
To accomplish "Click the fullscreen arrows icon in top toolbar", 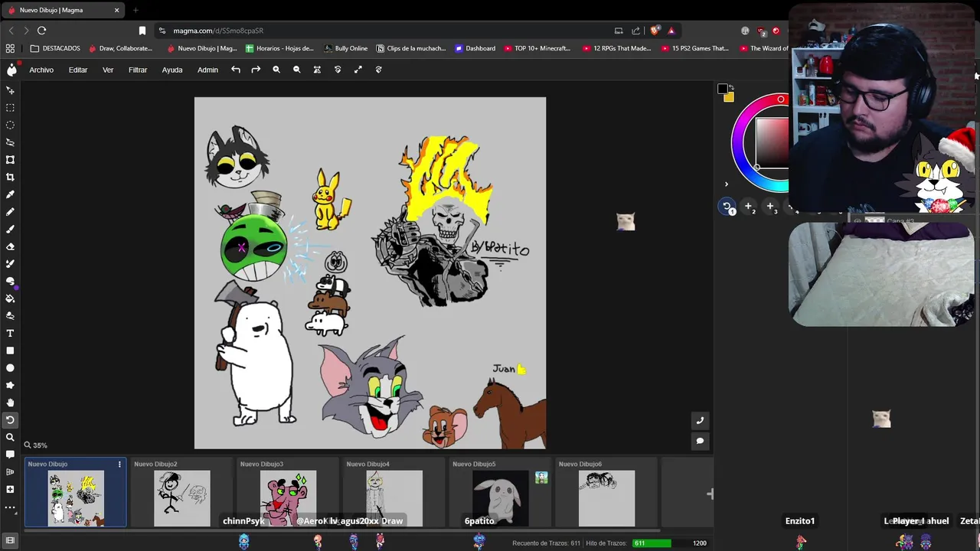I will [x=358, y=70].
